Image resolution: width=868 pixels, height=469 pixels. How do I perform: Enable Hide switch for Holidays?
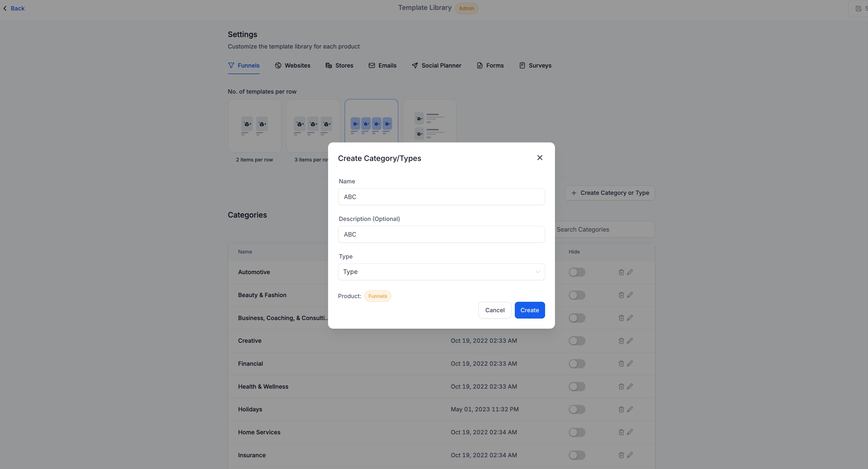(577, 409)
